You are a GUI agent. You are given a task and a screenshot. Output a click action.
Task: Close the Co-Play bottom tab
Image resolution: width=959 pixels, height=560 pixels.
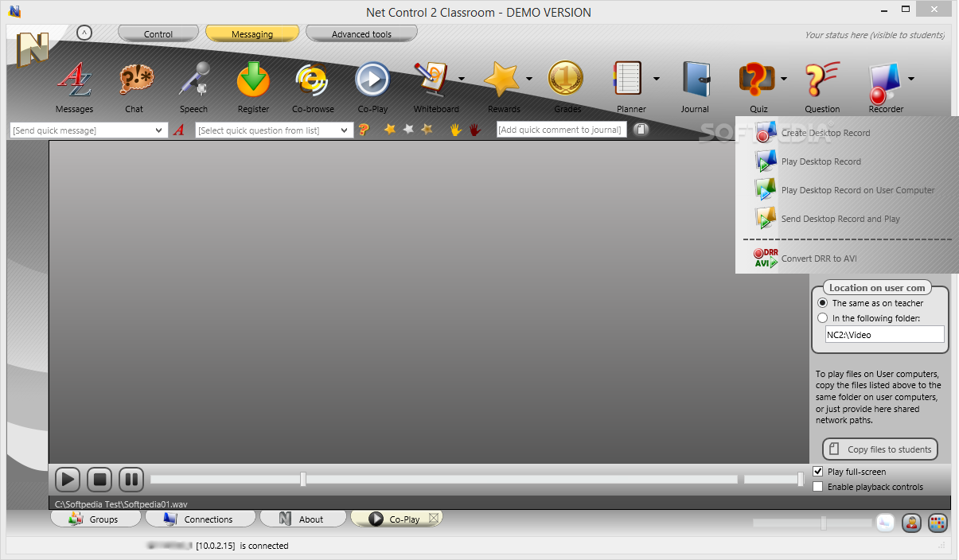pos(434,518)
